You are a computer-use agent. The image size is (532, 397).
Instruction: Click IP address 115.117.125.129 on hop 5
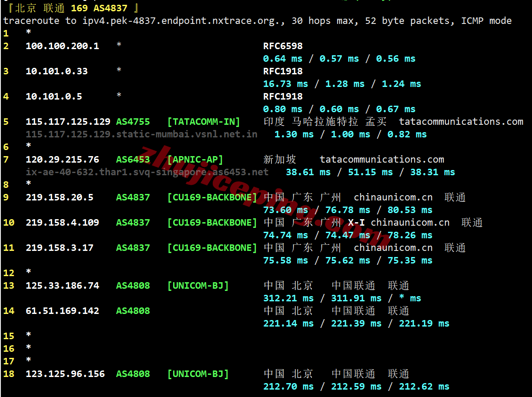coord(68,121)
